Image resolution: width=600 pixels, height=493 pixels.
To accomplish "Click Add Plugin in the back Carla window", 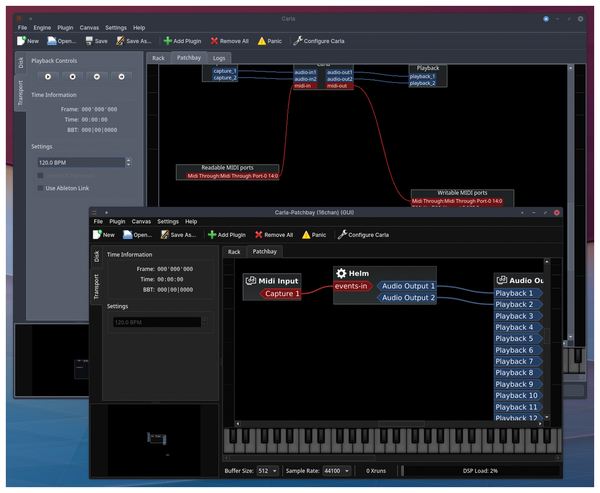I will click(182, 41).
